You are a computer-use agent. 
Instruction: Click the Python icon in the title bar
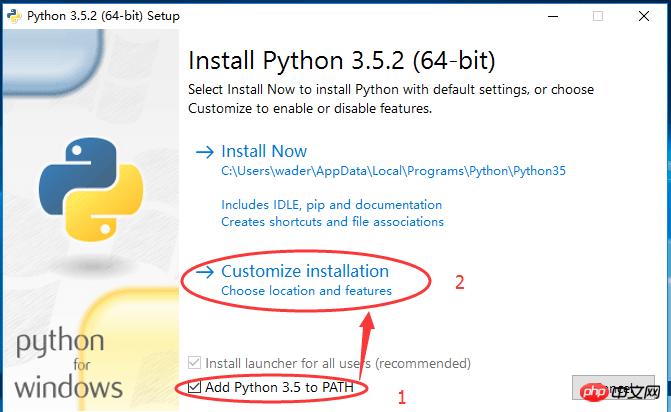point(14,16)
